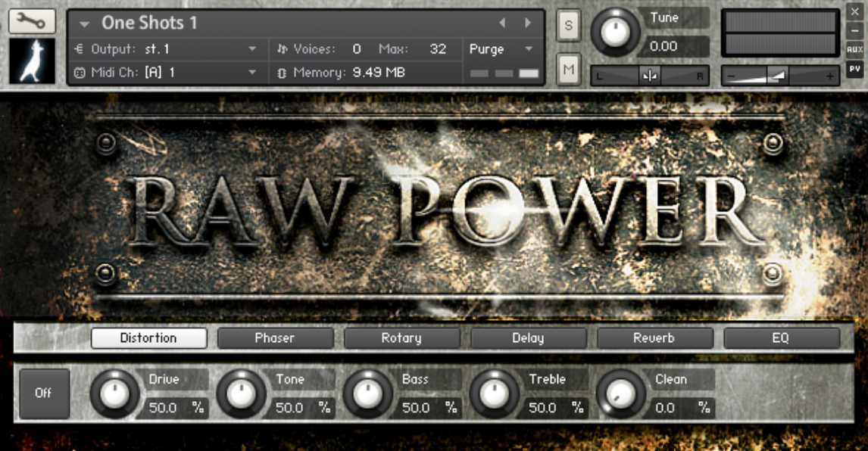Click the output plug icon beside st. 1

tap(80, 49)
